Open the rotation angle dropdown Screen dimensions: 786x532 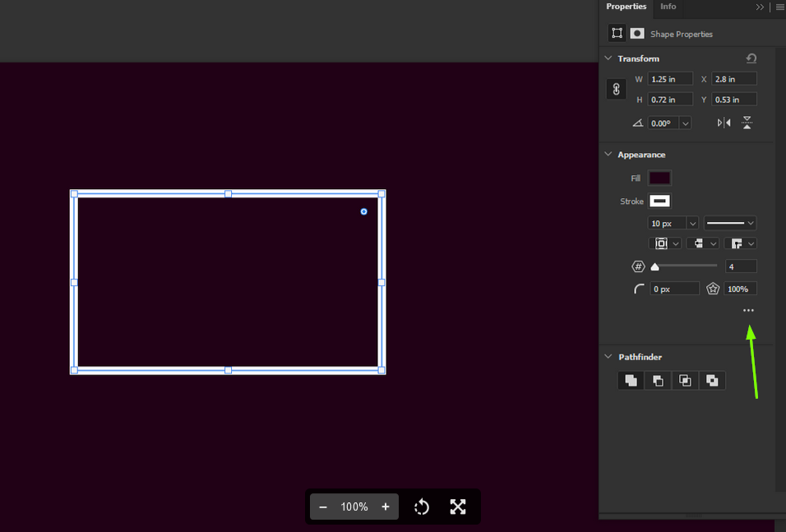click(x=686, y=122)
